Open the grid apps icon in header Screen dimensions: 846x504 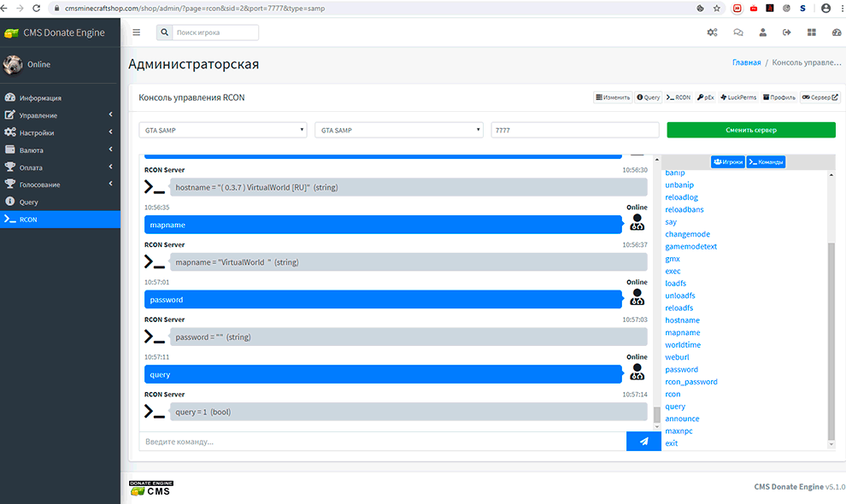tap(811, 32)
